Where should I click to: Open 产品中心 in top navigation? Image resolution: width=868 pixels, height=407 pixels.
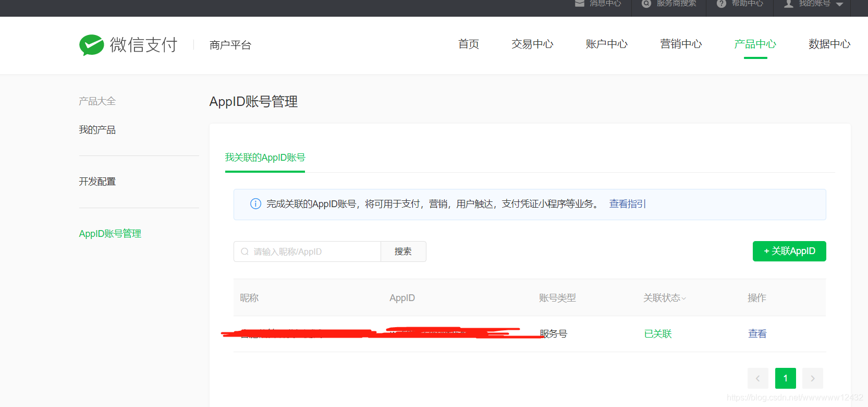(x=755, y=44)
